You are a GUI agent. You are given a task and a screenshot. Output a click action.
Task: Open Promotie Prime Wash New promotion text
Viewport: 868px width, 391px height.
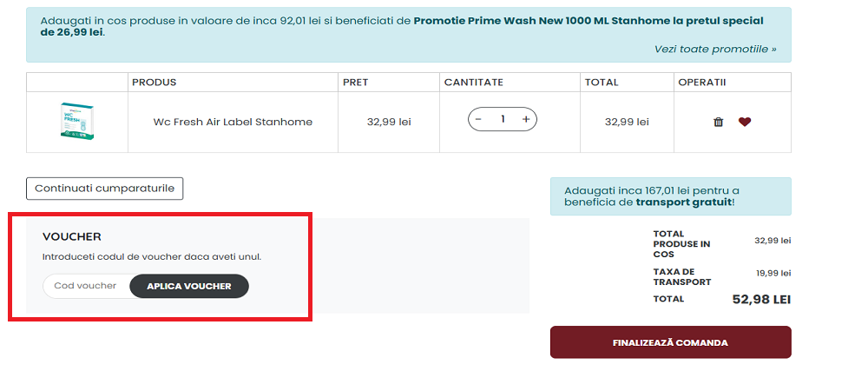tap(588, 20)
